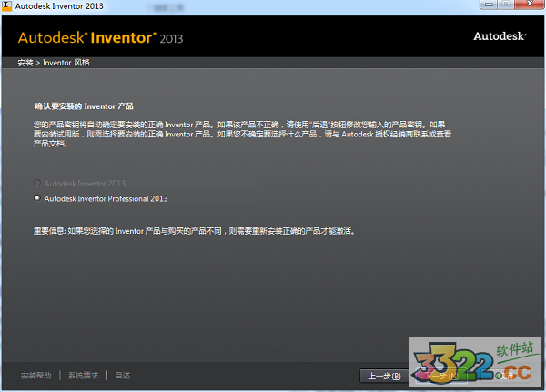
Task: Click the 安装 breadcrumb link
Action: click(25, 63)
